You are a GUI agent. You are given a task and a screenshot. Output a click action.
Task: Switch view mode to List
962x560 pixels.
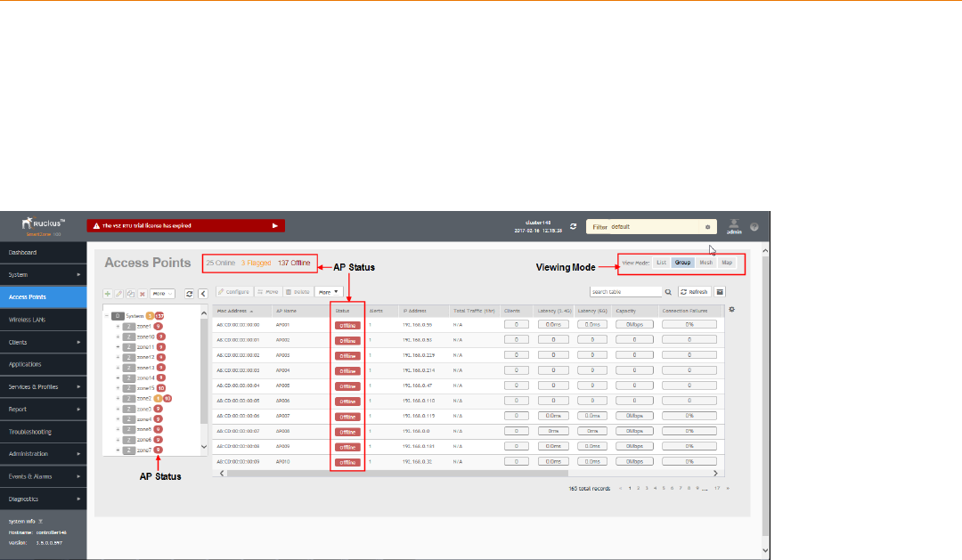pos(661,263)
